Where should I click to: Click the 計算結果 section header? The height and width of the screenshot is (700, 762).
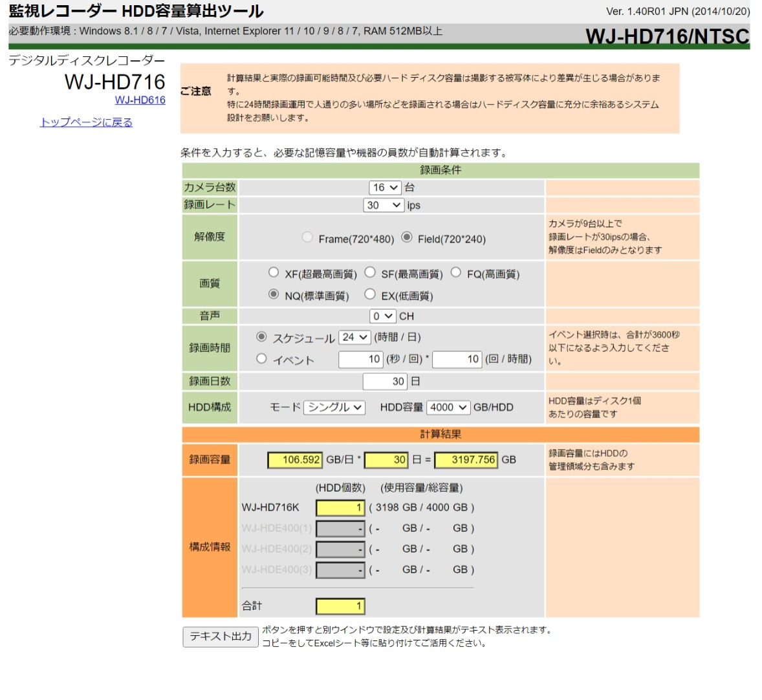pos(441,434)
